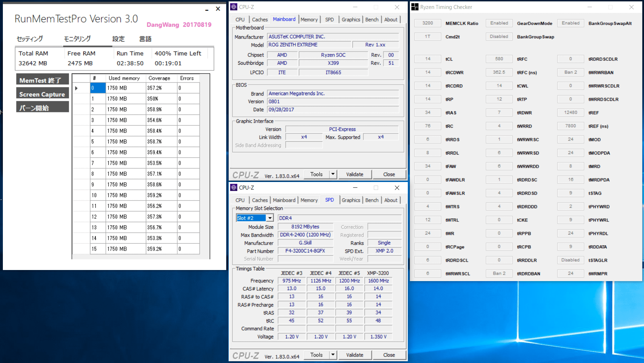Open Tools dropdown arrow in lower CPU-Z
Screen dimensions: 644x363
pos(333,355)
